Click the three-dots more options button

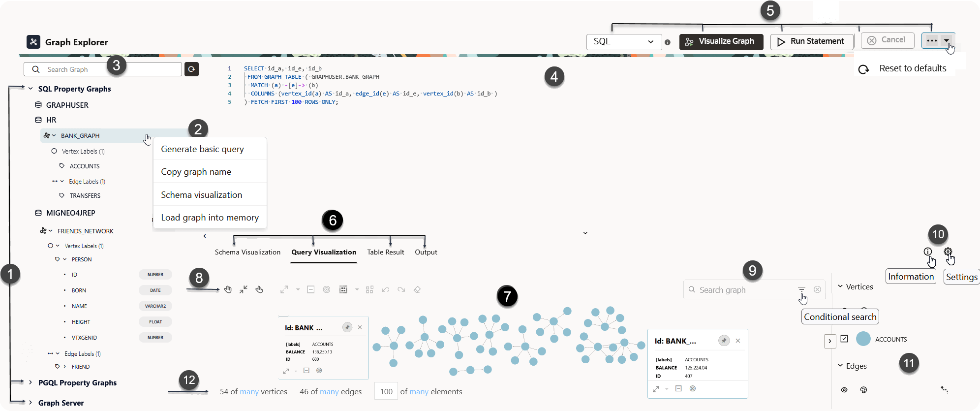932,41
